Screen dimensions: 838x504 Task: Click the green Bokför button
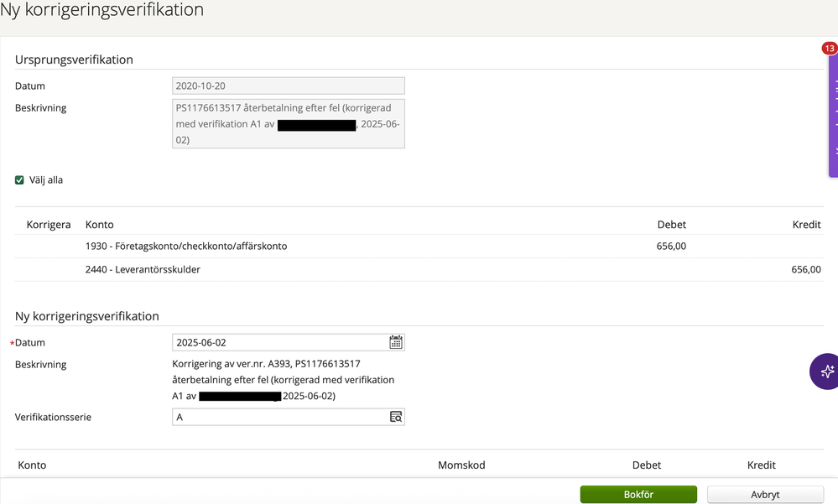pos(638,495)
